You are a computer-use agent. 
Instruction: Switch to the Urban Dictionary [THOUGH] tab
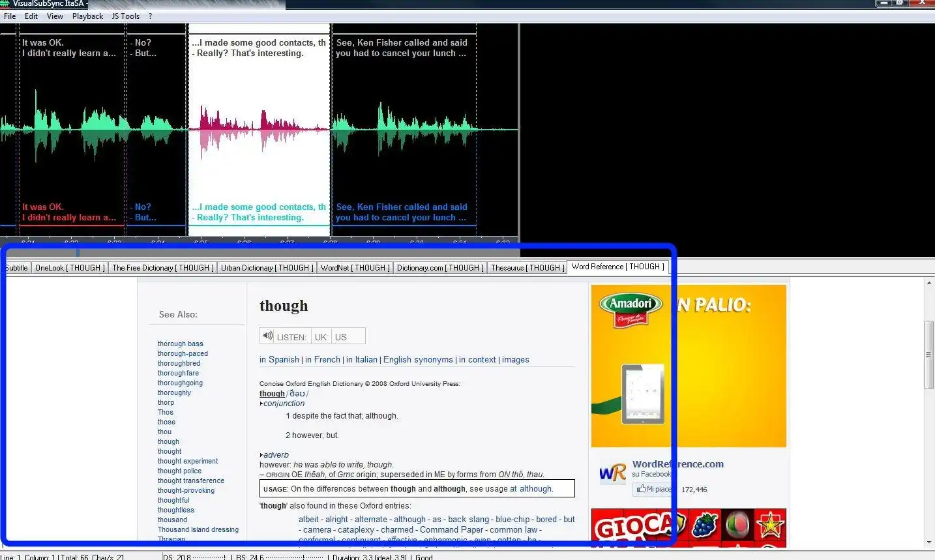(x=267, y=268)
